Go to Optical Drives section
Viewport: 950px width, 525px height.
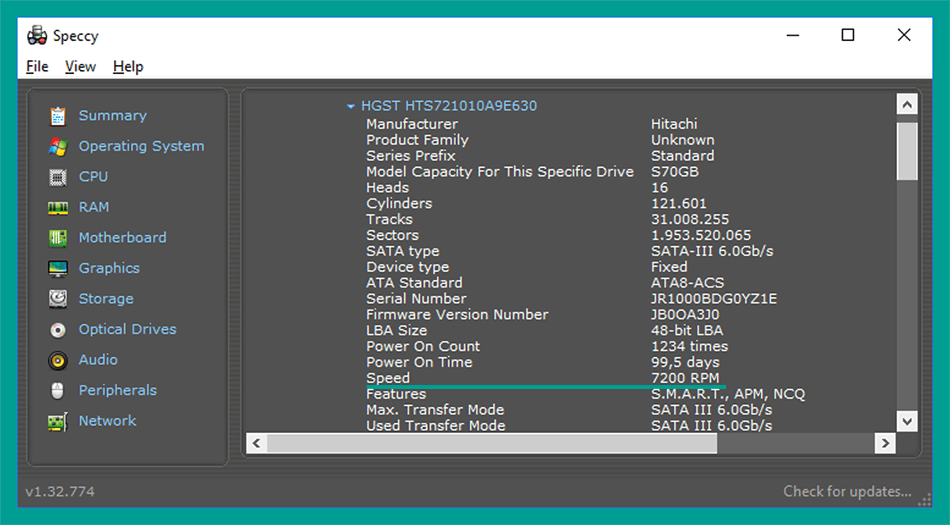(x=127, y=329)
